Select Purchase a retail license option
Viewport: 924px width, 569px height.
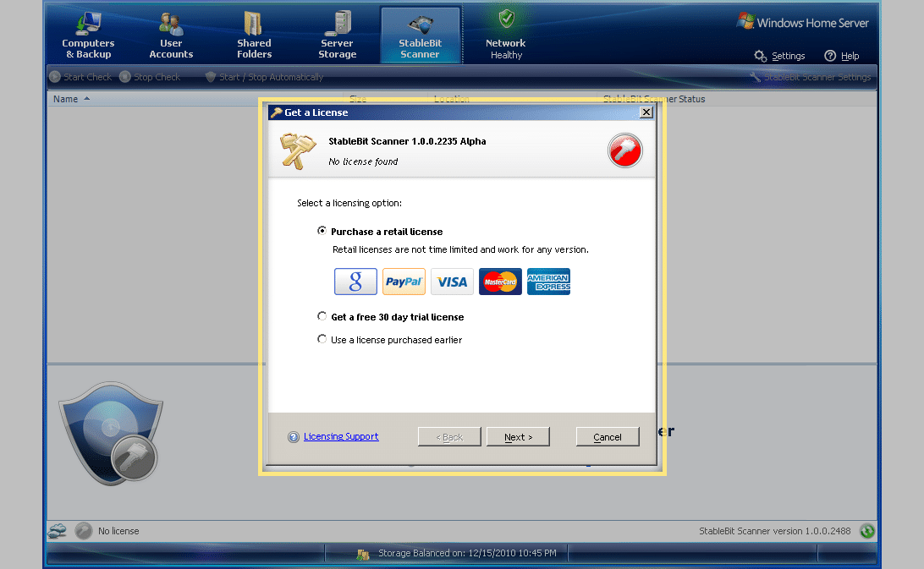pos(322,230)
